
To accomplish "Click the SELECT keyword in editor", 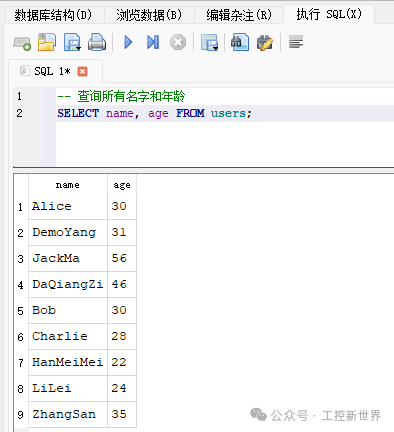I will pyautogui.click(x=78, y=113).
